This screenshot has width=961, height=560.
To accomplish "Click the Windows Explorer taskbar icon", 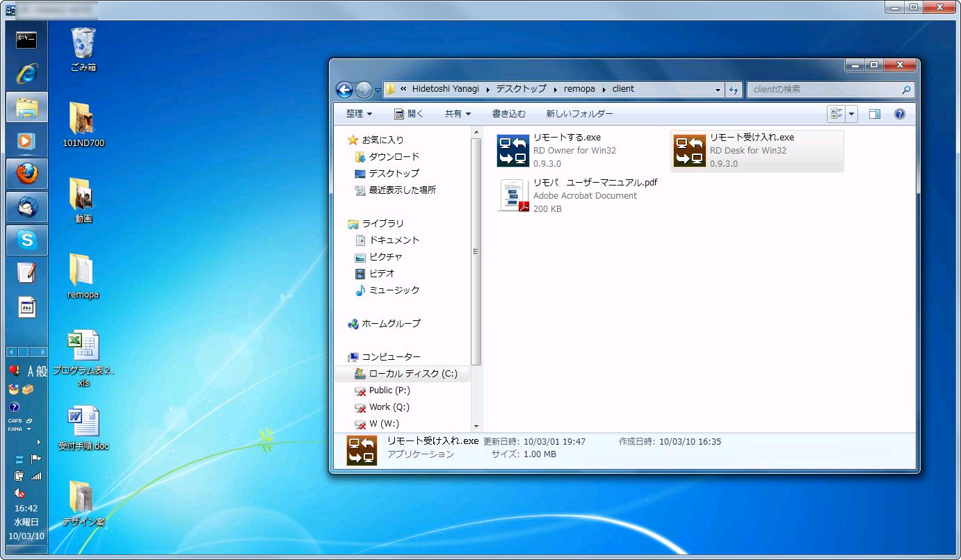I will [x=26, y=107].
